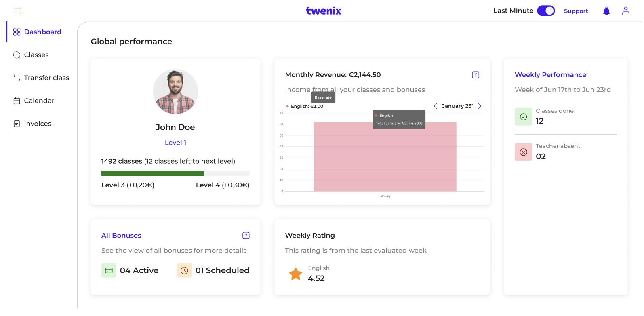This screenshot has height=316, width=644.
Task: Select Calendar from the sidebar
Action: [34, 101]
